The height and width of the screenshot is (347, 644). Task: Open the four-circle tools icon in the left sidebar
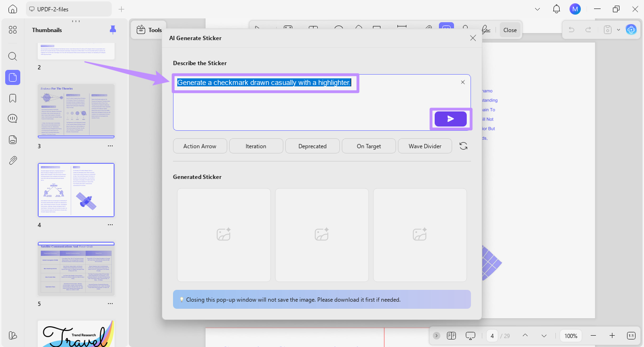13,30
